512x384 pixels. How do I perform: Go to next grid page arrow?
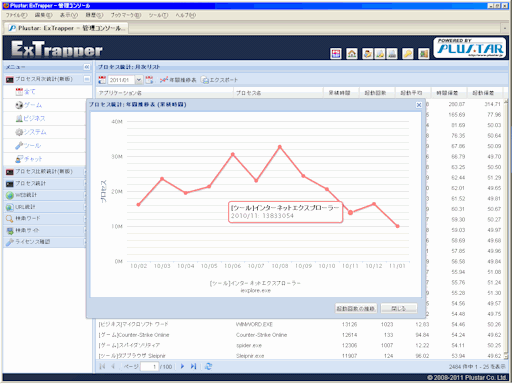coord(182,366)
